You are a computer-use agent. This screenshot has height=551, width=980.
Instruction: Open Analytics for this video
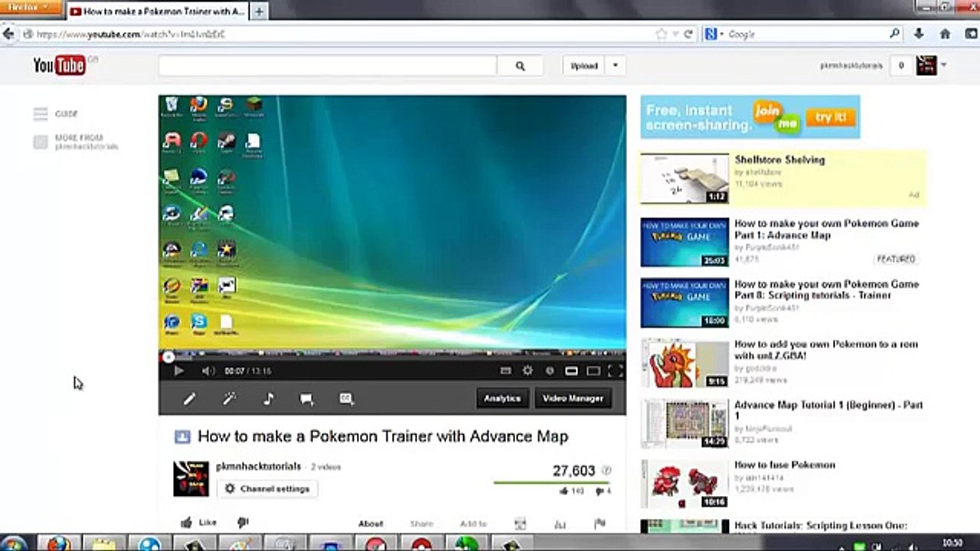tap(502, 398)
